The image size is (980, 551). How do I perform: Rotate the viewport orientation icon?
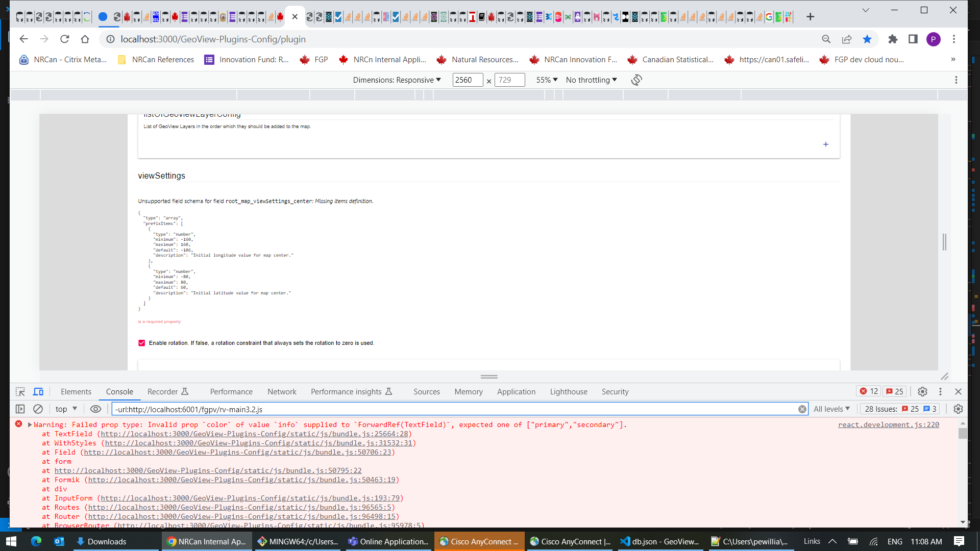click(636, 80)
